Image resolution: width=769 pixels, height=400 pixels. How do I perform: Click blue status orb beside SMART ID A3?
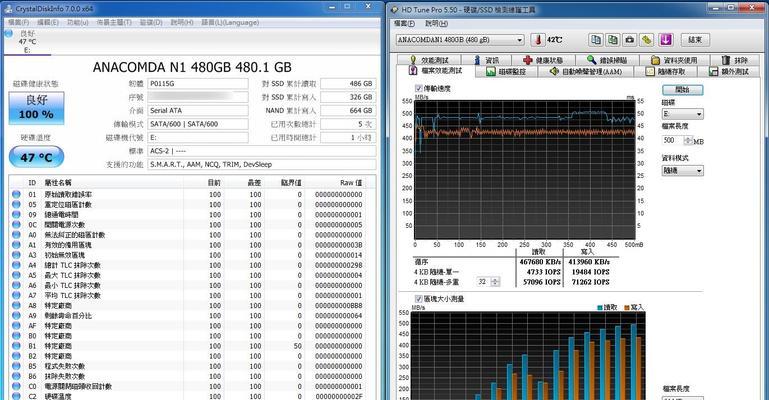point(16,255)
